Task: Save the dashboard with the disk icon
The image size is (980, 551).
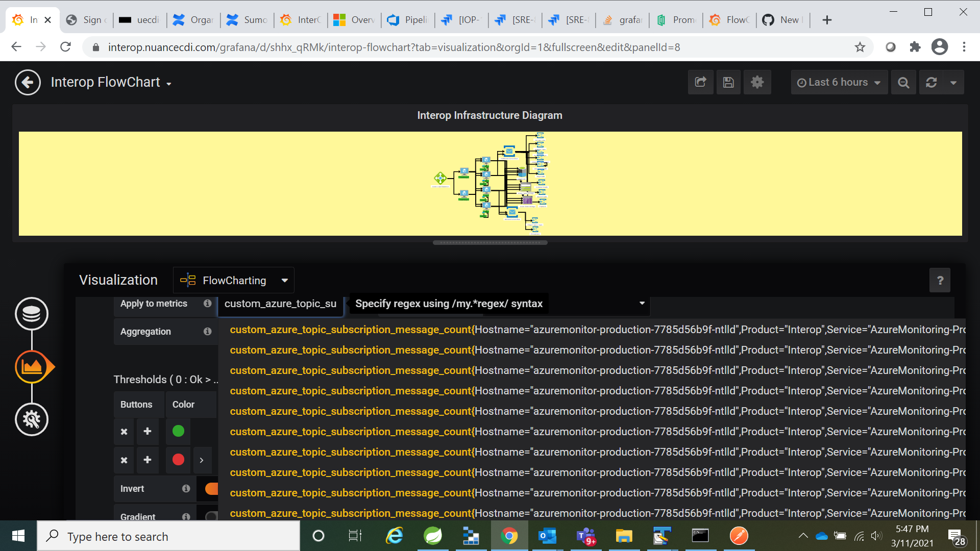Action: click(x=728, y=82)
